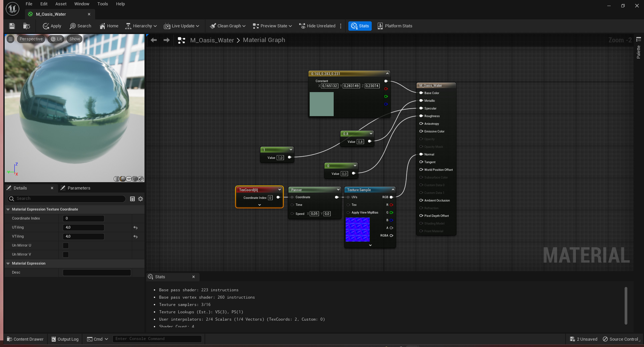Open the toolbar three-dot overflow options
This screenshot has height=347, width=644.
[x=341, y=26]
